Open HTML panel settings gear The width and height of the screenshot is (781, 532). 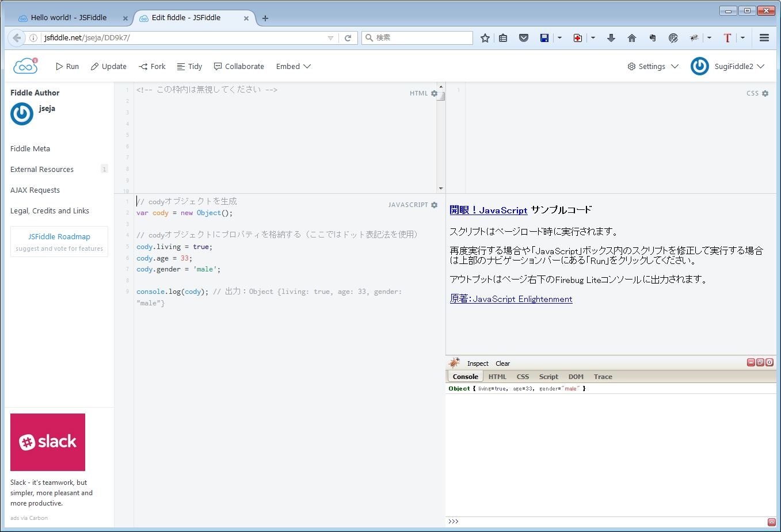pos(434,93)
